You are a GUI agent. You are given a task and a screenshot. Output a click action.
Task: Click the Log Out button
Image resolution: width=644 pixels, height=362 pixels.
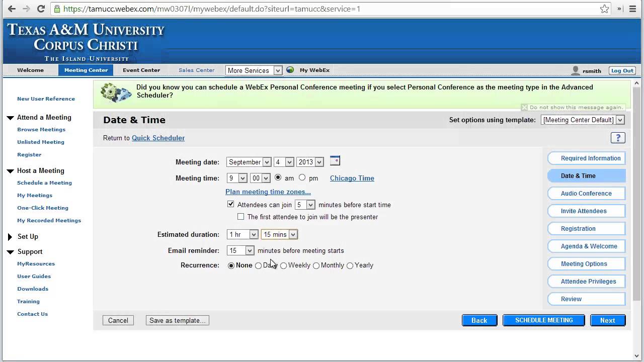click(622, 70)
